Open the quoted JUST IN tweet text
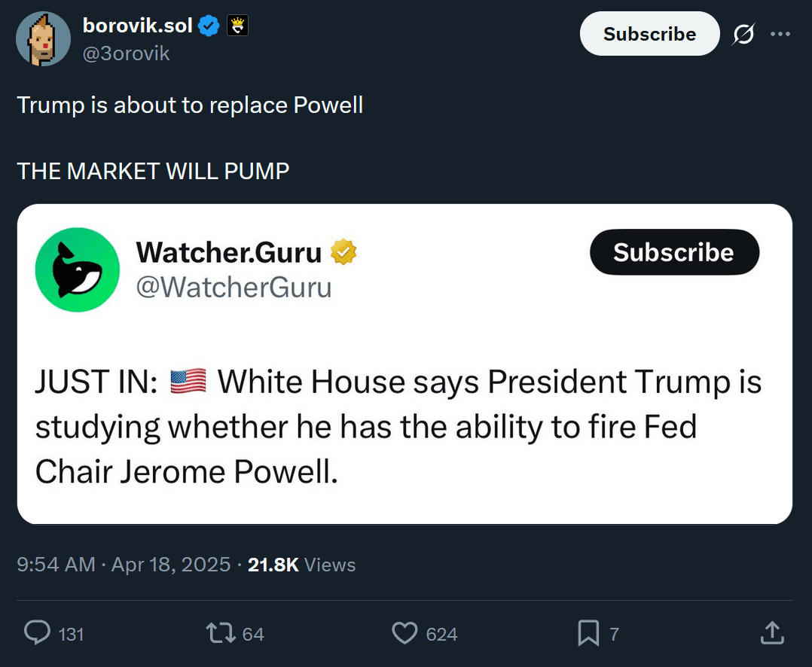Screen dimensions: 812x667 tap(398, 427)
